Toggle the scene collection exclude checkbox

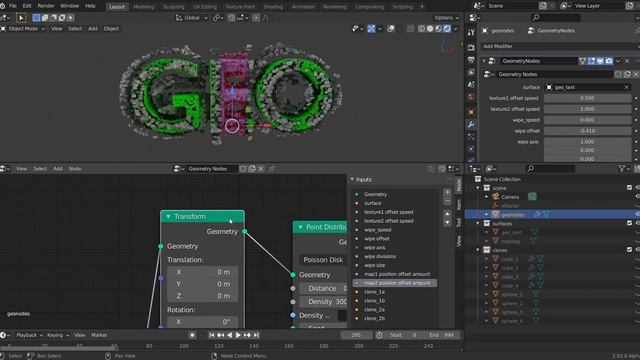[629, 188]
